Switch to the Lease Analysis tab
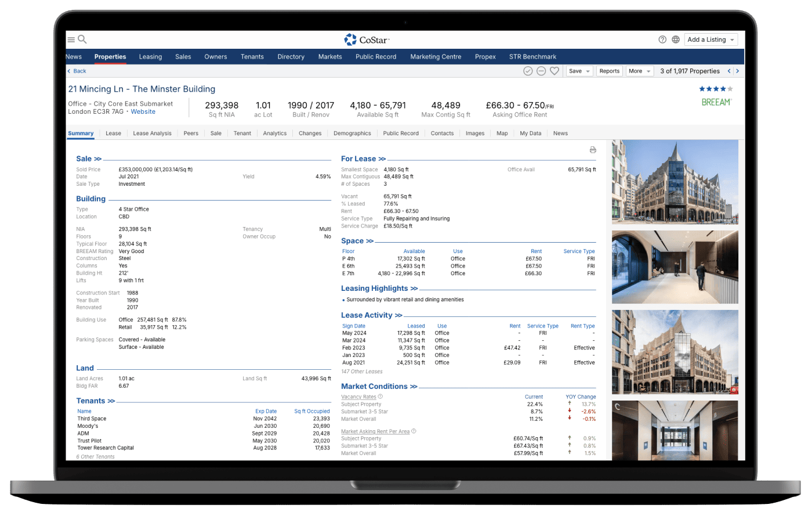This screenshot has height=519, width=812. click(152, 134)
